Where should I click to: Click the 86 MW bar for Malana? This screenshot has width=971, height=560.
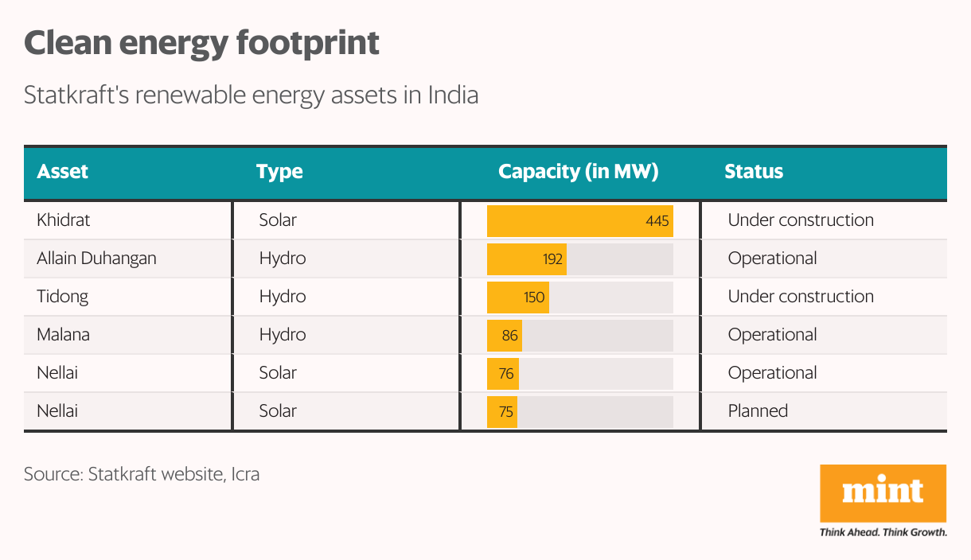coord(504,335)
